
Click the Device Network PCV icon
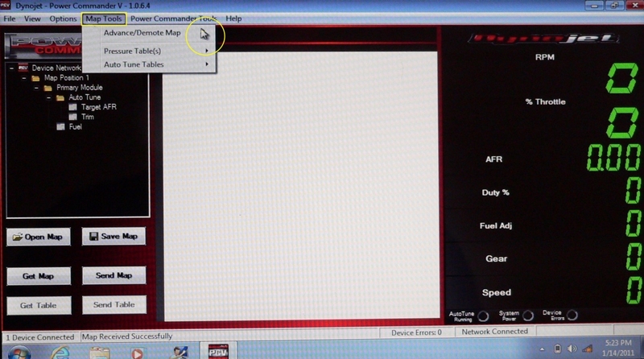point(22,68)
